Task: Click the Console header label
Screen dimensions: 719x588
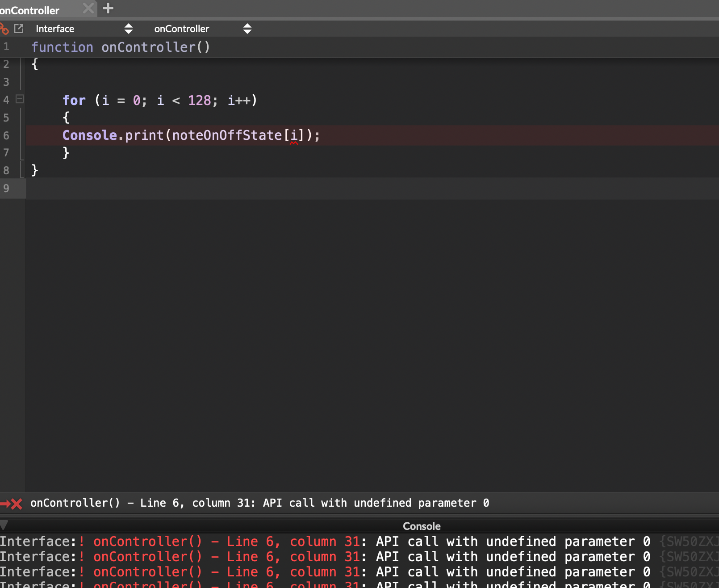Action: (422, 526)
